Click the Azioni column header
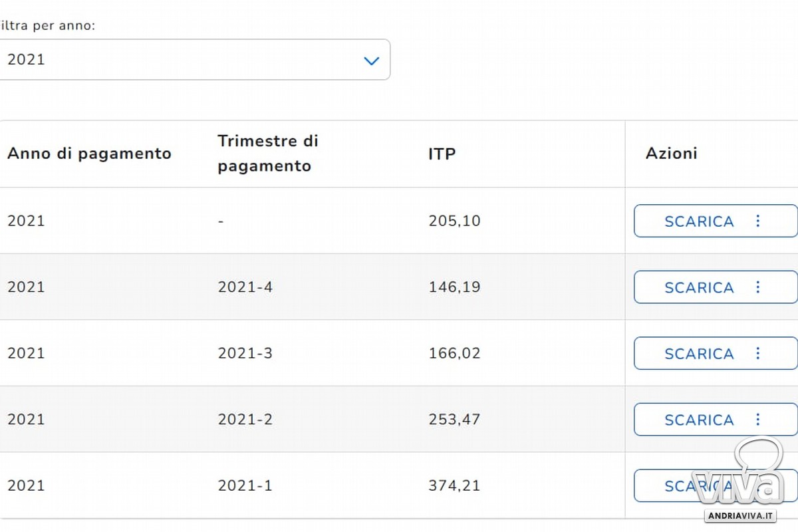This screenshot has height=532, width=798. pos(672,154)
